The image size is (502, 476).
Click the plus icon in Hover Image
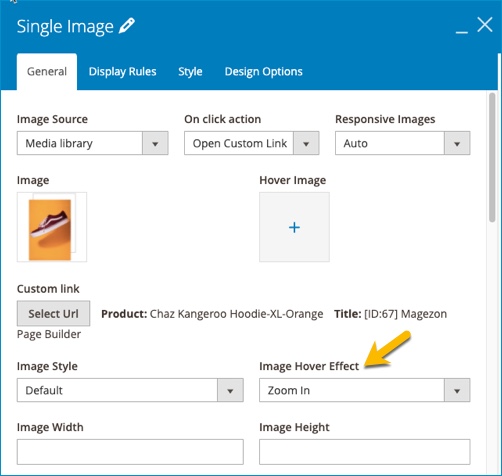(294, 227)
